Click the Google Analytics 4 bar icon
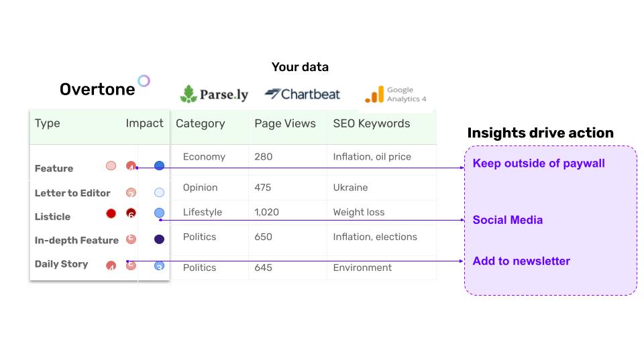The image size is (644, 362). point(374,95)
